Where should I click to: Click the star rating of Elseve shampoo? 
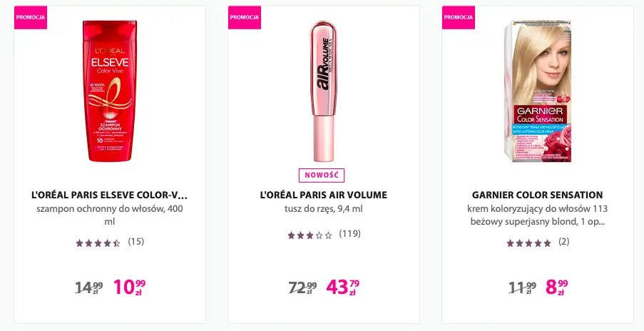click(98, 243)
